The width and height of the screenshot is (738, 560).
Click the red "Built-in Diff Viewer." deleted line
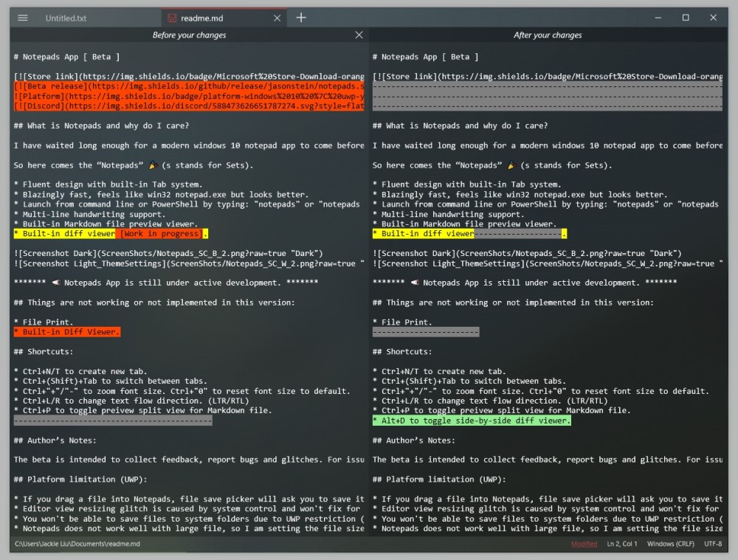[67, 332]
